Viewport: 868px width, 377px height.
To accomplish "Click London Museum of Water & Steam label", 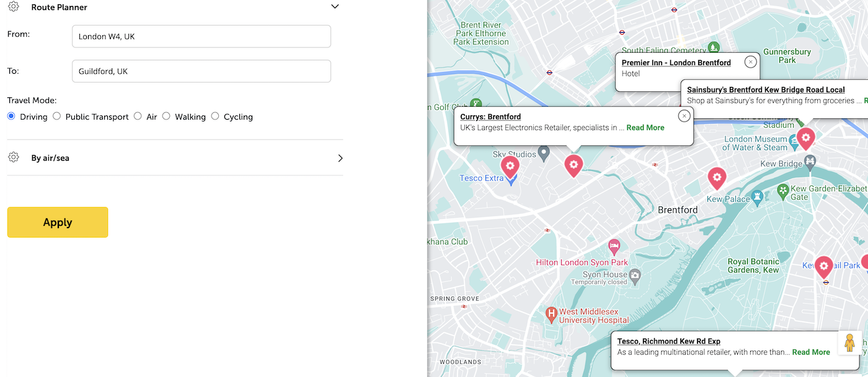I will pos(756,143).
